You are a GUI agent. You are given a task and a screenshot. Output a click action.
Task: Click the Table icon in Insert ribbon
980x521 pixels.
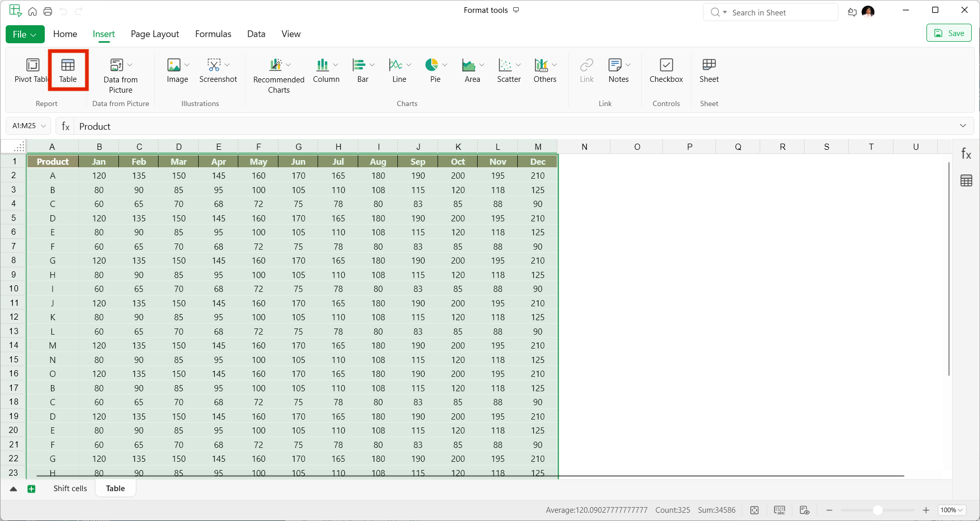point(68,70)
